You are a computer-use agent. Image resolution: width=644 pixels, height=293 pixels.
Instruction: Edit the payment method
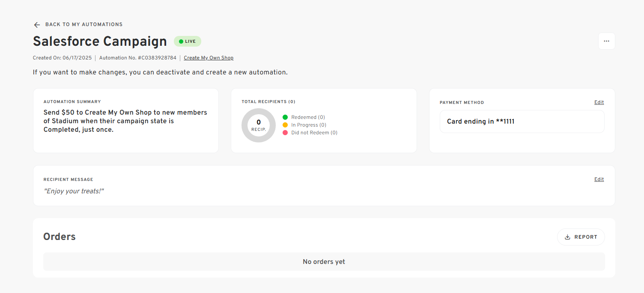pos(599,102)
